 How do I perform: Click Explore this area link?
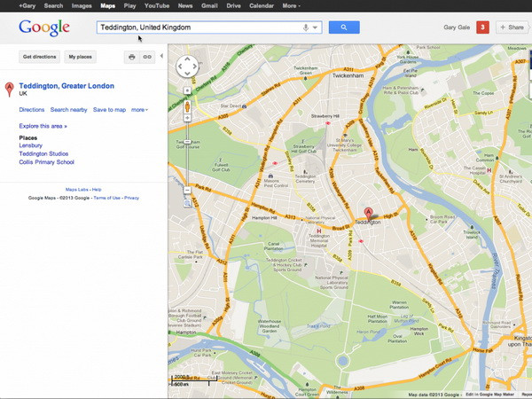pos(43,126)
